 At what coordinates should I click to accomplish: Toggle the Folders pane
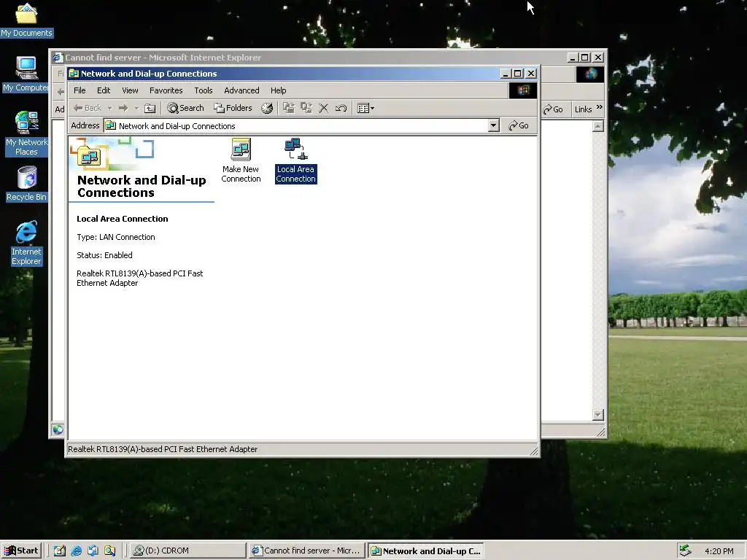point(233,108)
